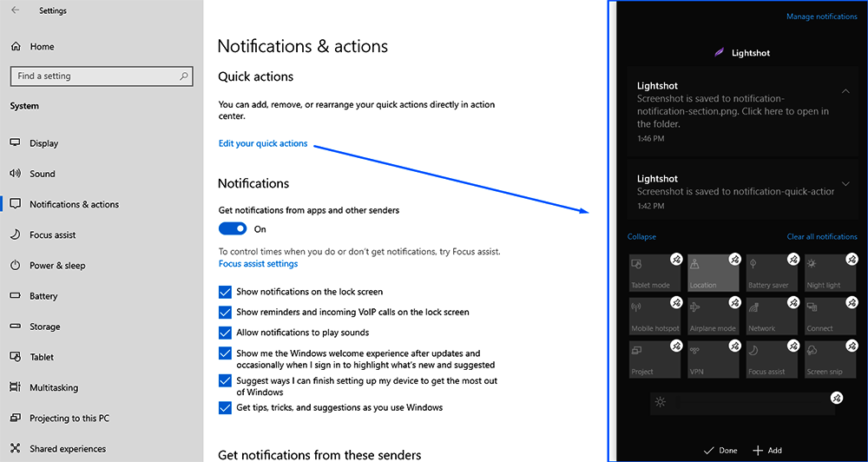
Task: Click Done to finish editing quick actions
Action: pos(720,451)
